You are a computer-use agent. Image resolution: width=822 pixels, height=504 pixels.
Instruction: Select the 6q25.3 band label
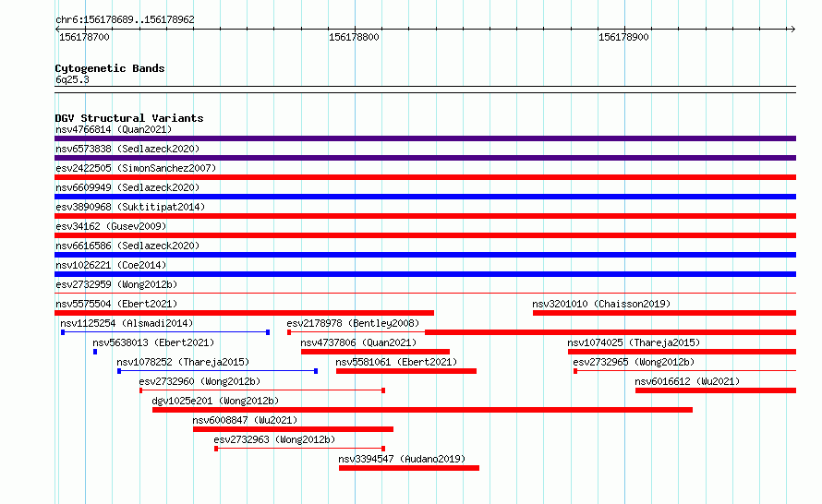tap(72, 79)
